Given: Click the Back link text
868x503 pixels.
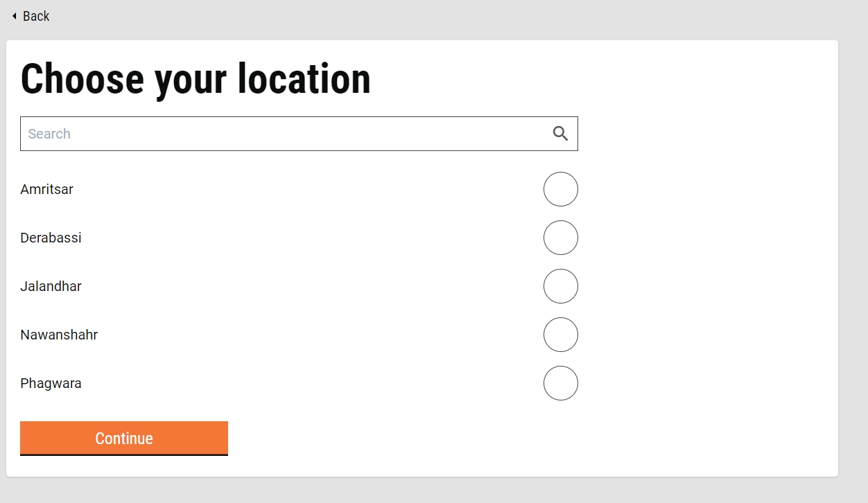Looking at the screenshot, I should pos(36,16).
